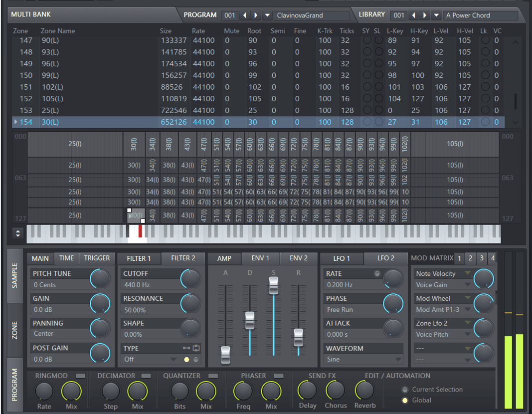
Task: Open the ZONE side tab
Action: pyautogui.click(x=14, y=331)
